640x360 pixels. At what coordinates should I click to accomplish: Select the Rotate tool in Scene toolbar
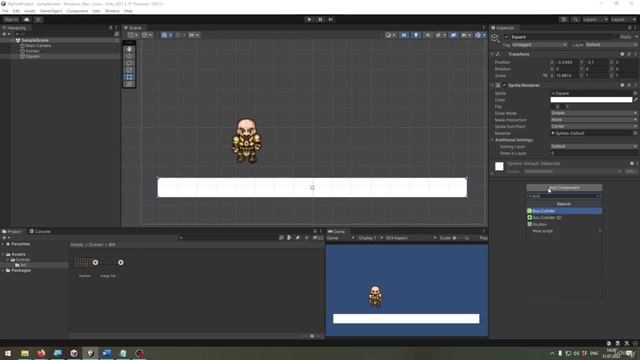129,63
